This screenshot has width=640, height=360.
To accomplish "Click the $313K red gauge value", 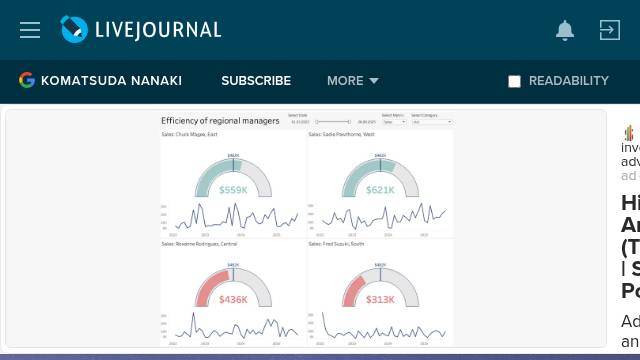I will pos(380,300).
